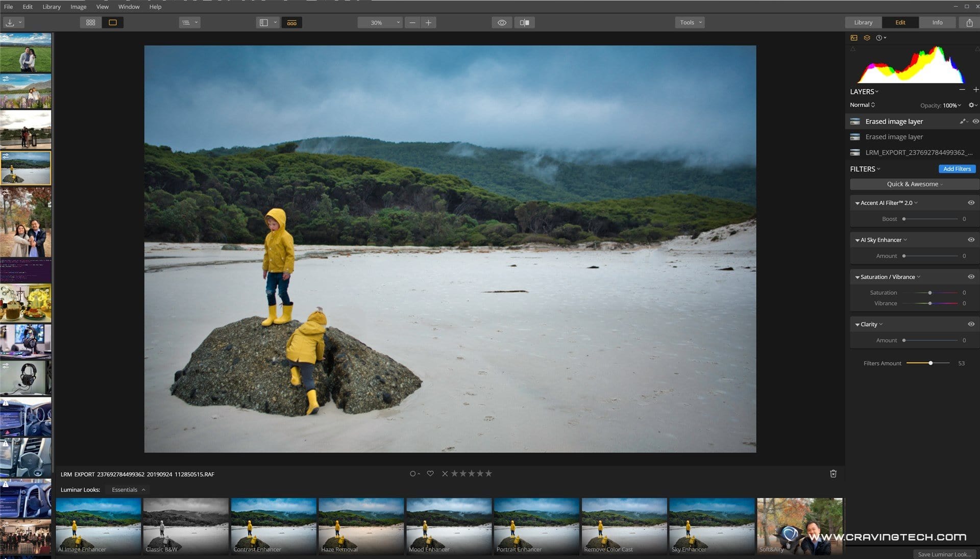
Task: Apply the Portrait Enhancer look
Action: (x=536, y=526)
